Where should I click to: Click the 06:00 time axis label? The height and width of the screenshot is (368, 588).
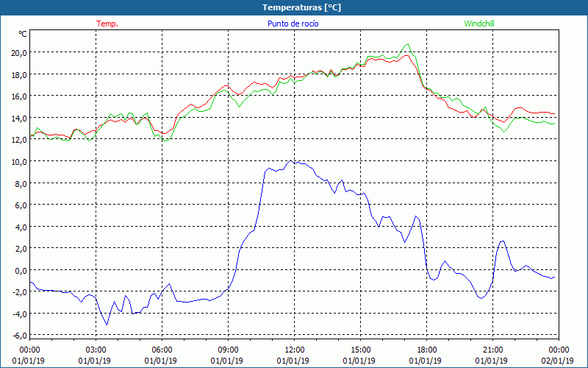(x=162, y=350)
